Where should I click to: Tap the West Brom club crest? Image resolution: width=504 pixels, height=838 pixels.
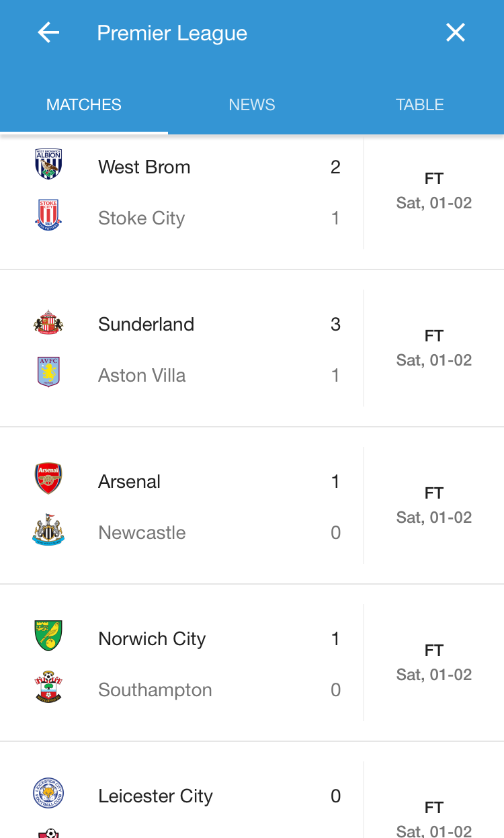click(48, 165)
